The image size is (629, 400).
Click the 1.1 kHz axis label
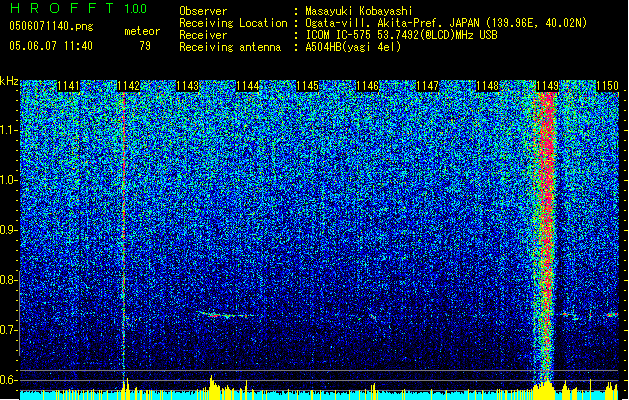click(9, 131)
